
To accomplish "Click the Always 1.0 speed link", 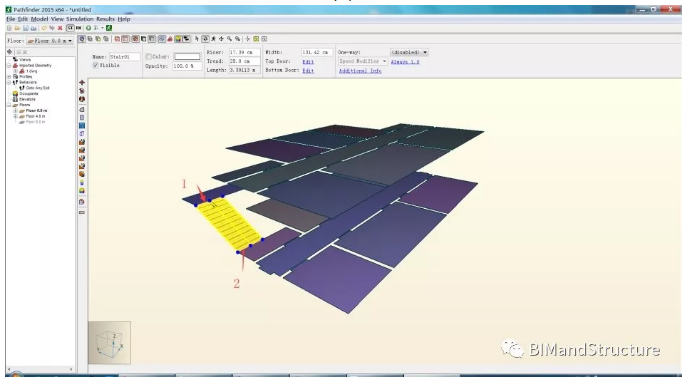I will click(x=405, y=62).
